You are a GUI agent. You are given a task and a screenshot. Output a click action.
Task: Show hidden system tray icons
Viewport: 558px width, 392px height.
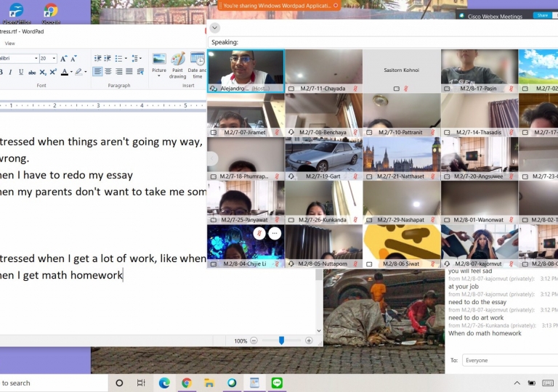click(x=517, y=383)
